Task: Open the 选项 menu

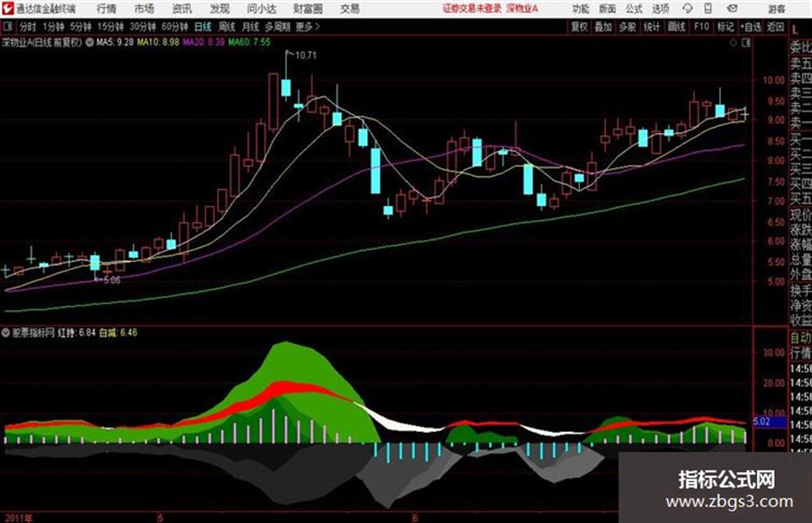Action: (660, 9)
